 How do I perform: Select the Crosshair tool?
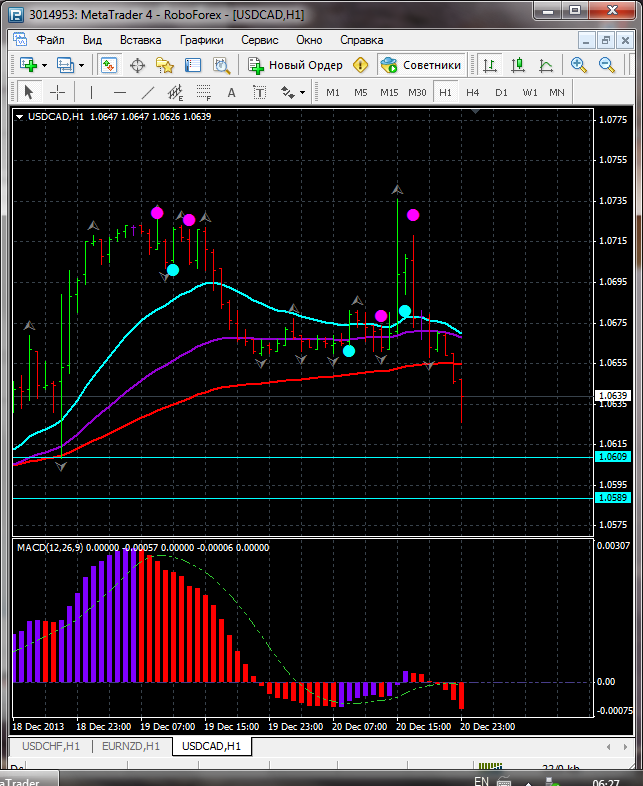click(x=58, y=92)
